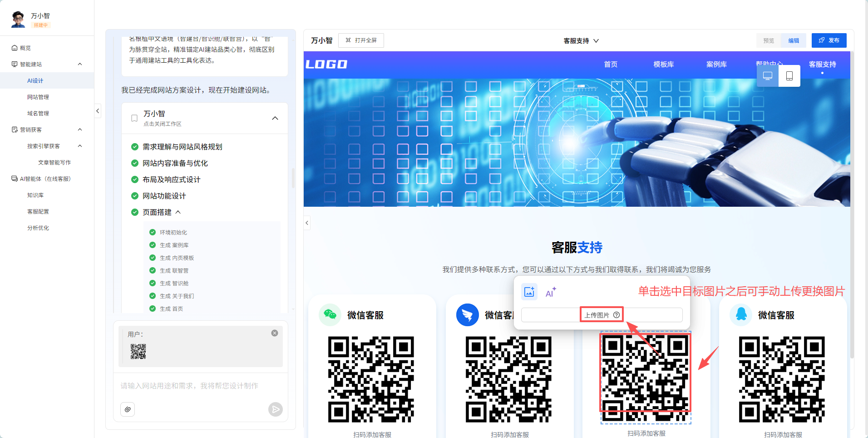Open 域名管理 in the sidebar
Viewport: 868px width, 438px height.
[x=38, y=113]
